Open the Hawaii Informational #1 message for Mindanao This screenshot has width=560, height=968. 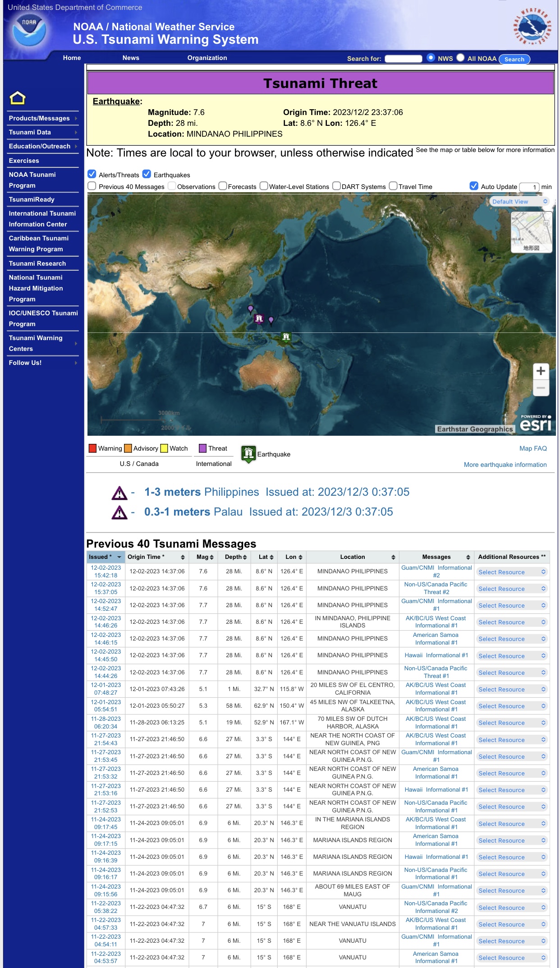(x=436, y=655)
